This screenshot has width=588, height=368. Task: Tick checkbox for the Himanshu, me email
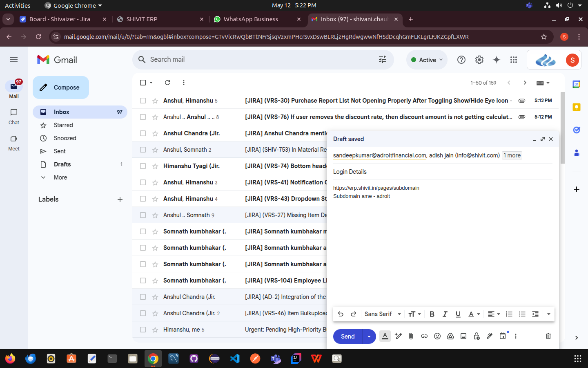click(x=143, y=330)
